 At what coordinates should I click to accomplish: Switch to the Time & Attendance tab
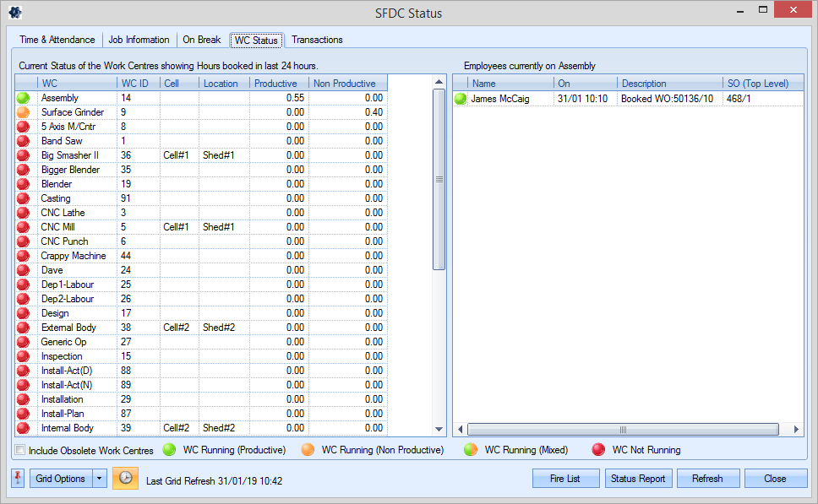[x=58, y=40]
